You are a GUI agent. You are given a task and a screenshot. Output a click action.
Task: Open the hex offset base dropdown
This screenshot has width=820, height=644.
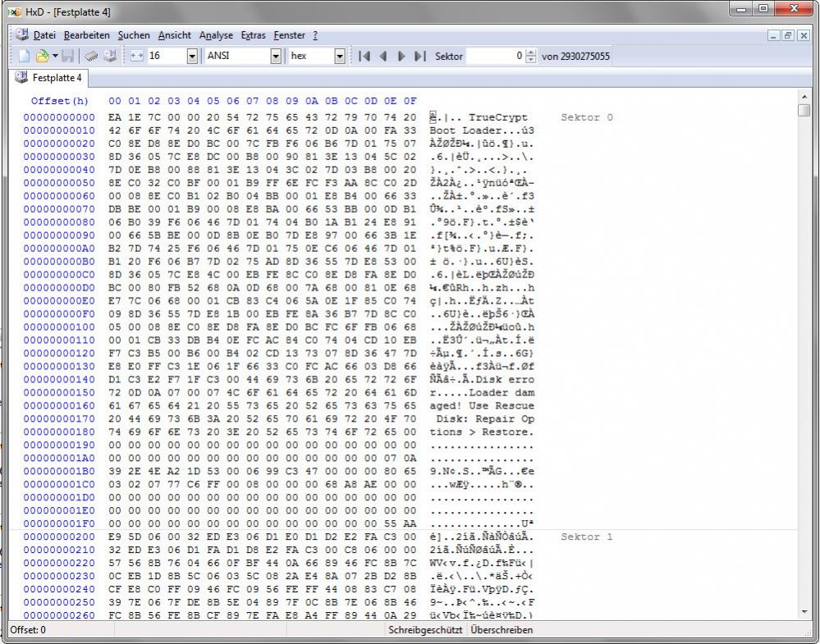(x=339, y=56)
